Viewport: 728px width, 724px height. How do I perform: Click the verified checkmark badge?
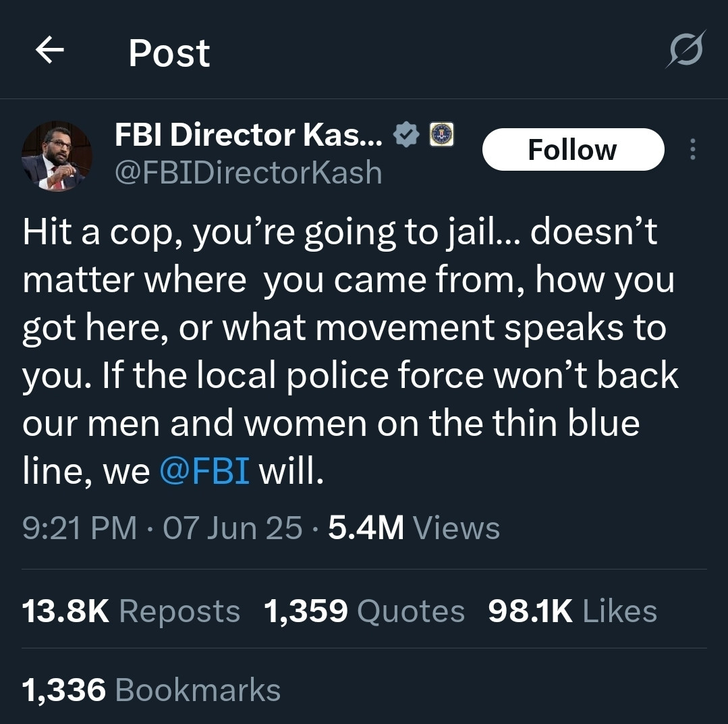point(406,135)
